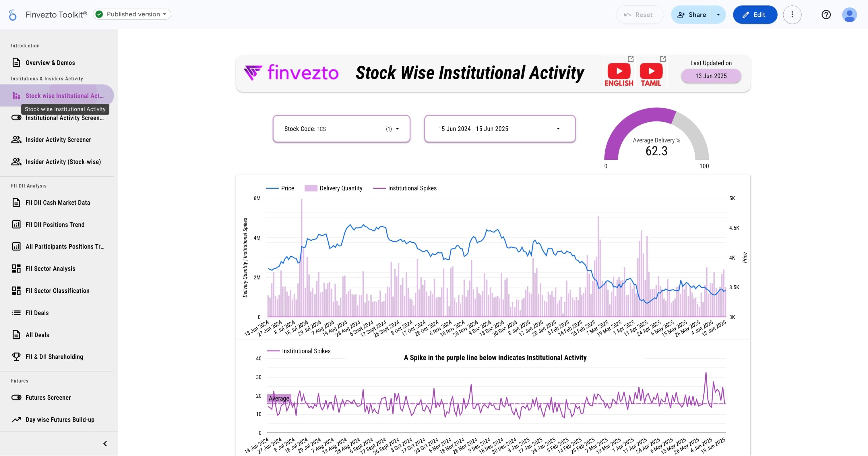Viewport: 868px width, 456px height.
Task: Open Institutional Activity Screener page
Action: 57,118
